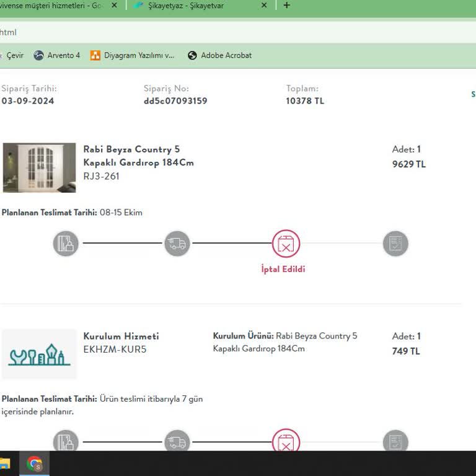This screenshot has height=476, width=476.
Task: Click the wardrobe delivered checklist status icon
Action: click(x=395, y=244)
